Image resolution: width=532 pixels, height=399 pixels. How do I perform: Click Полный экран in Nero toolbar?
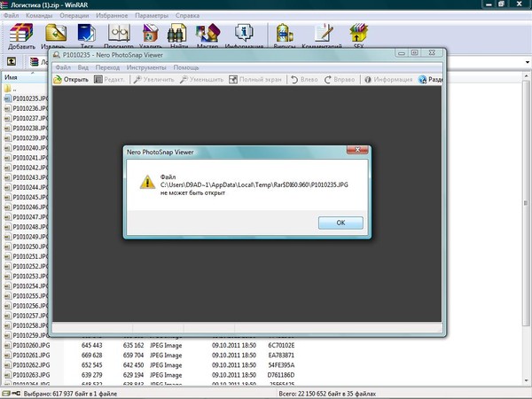255,80
